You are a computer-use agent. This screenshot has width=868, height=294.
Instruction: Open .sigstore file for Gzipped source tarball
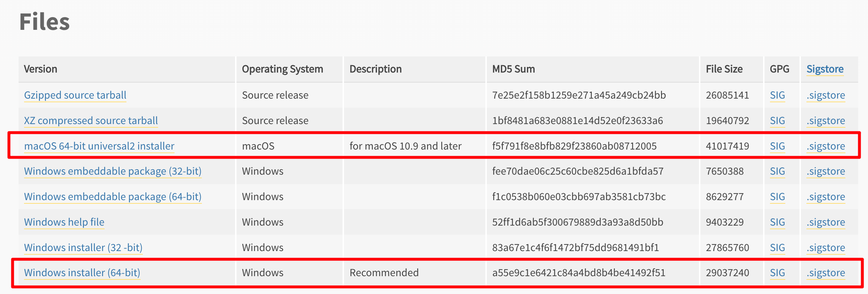coord(826,95)
